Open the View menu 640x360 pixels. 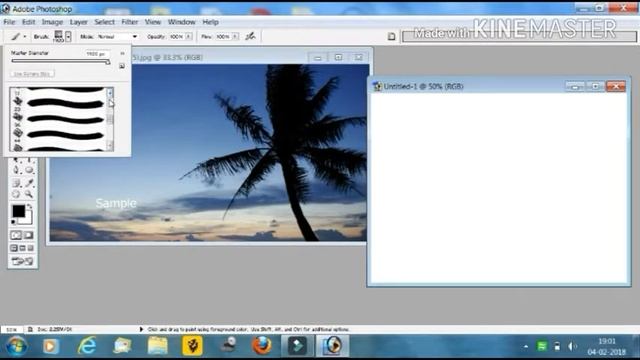(x=153, y=22)
